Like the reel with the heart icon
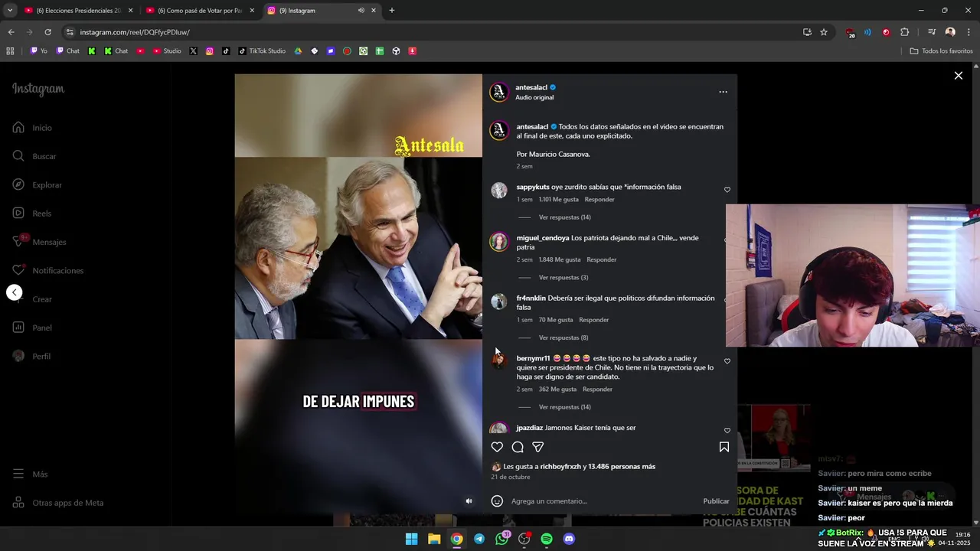Image resolution: width=980 pixels, height=551 pixels. 497,447
